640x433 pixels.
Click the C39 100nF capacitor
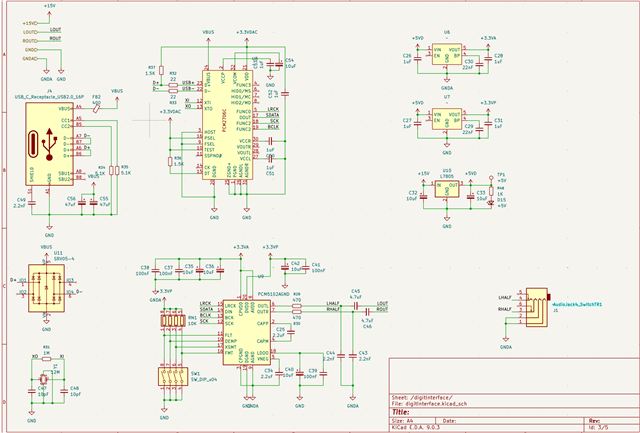[x=324, y=373]
